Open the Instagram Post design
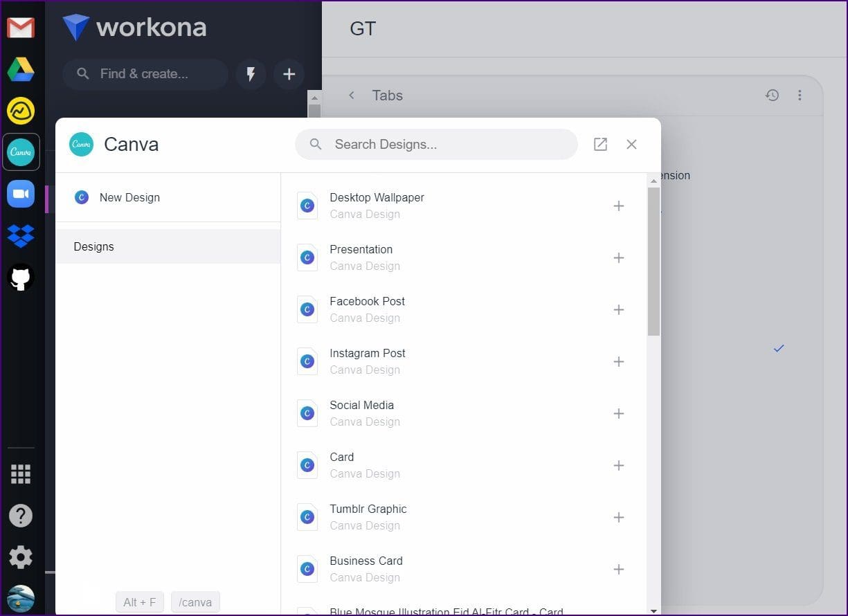 (464, 361)
